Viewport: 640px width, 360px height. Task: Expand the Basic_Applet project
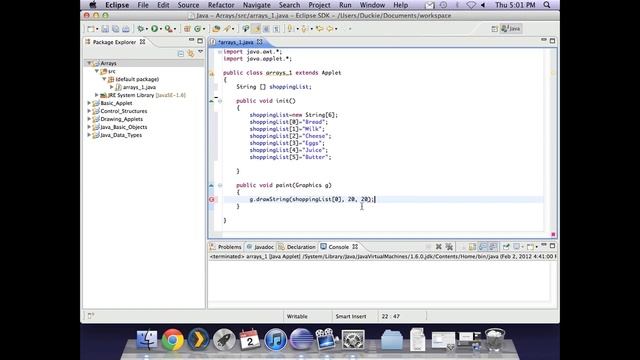89,103
